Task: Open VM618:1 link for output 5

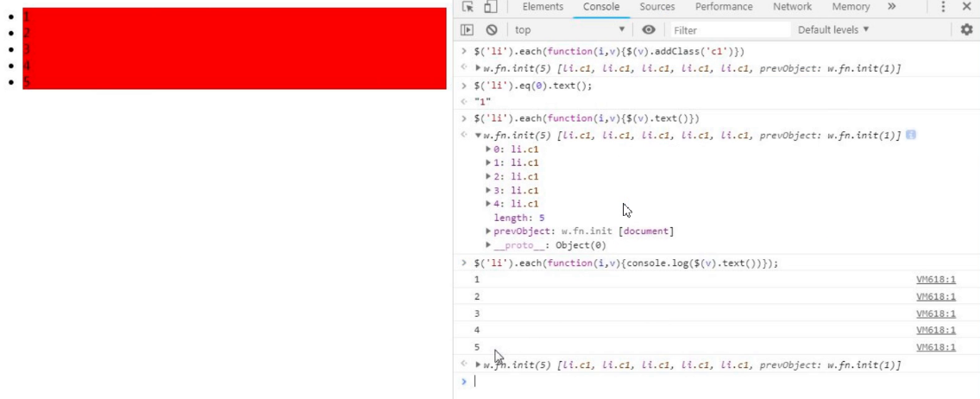Action: click(936, 346)
